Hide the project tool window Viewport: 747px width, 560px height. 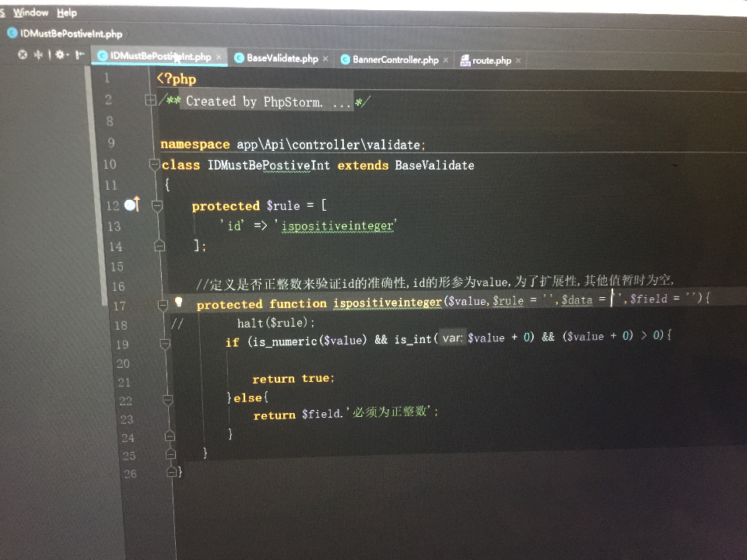point(79,54)
